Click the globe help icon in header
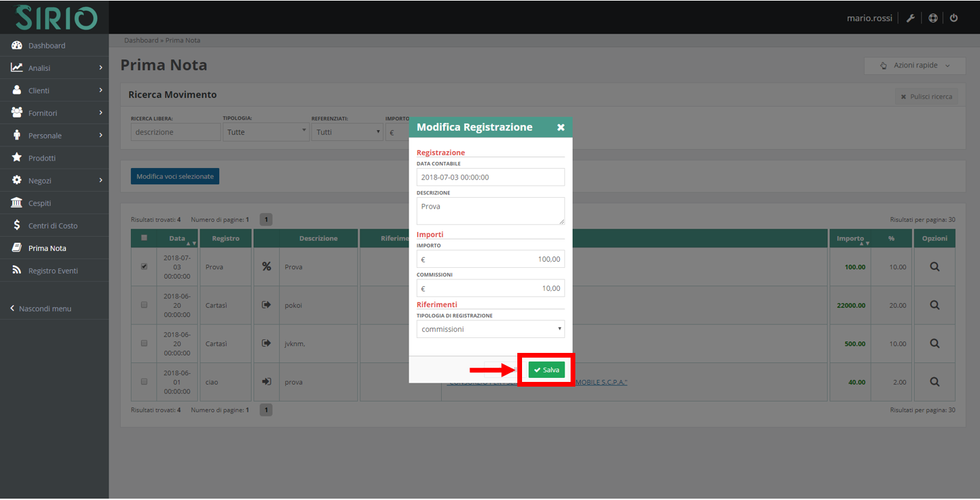The image size is (980, 500). 933,18
